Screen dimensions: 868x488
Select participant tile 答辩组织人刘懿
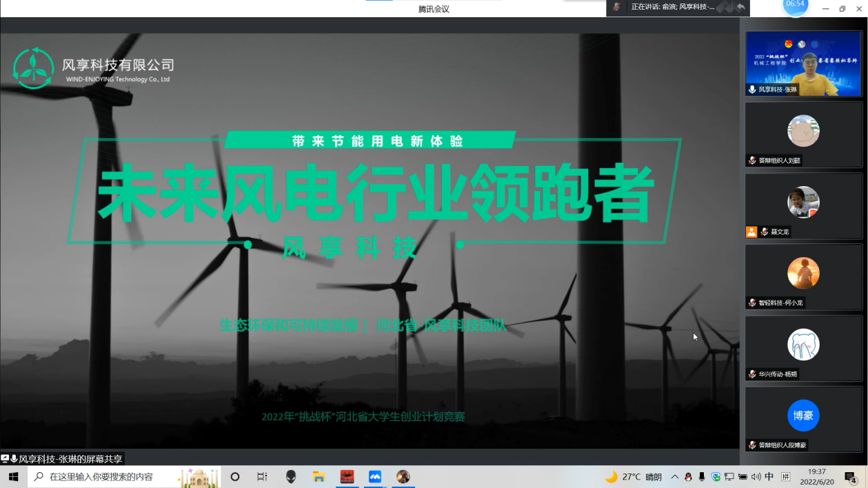pos(803,134)
